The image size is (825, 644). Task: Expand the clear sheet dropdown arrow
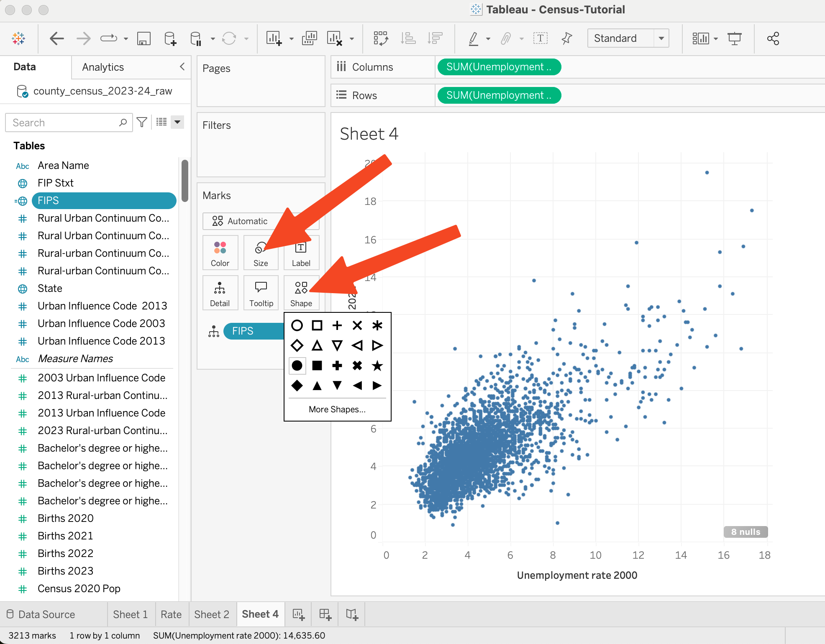pyautogui.click(x=352, y=39)
